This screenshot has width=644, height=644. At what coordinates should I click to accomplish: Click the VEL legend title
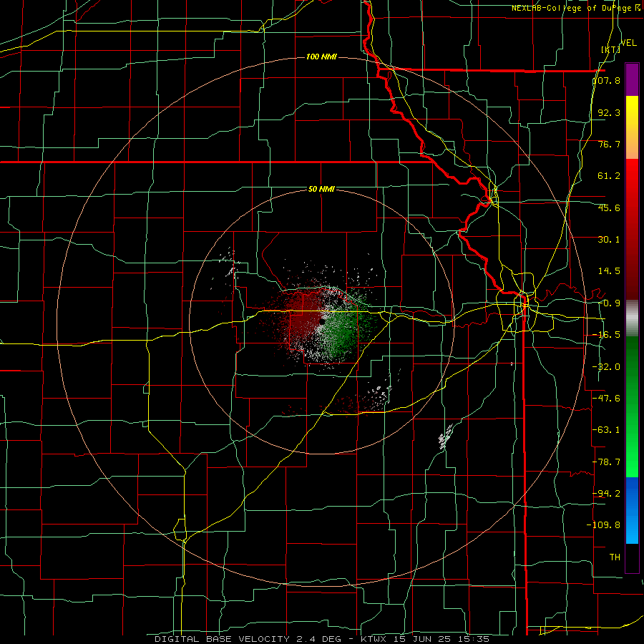(628, 43)
